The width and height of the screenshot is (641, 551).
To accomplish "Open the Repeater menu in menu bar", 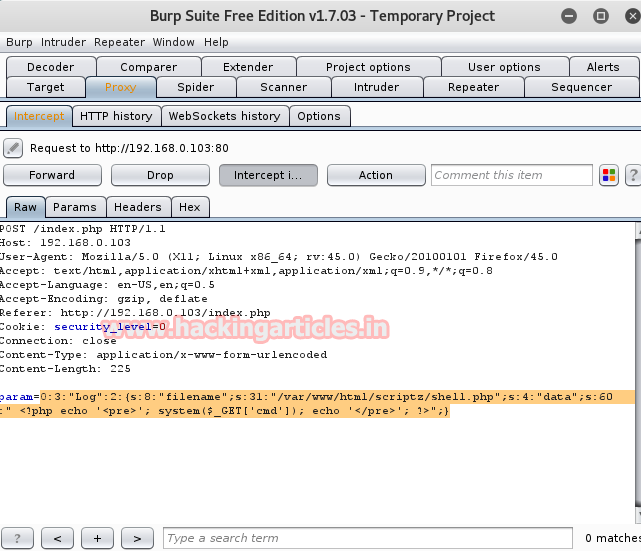I will coord(119,42).
